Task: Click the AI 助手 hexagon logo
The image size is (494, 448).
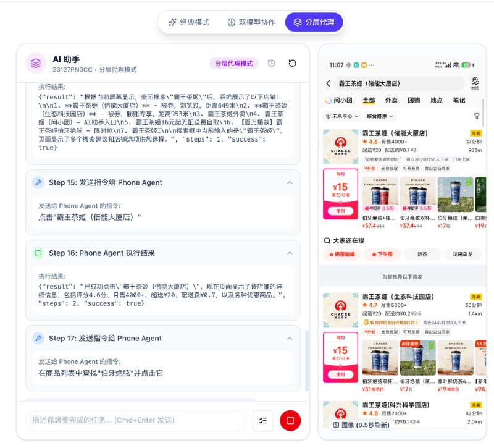Action: [x=35, y=63]
